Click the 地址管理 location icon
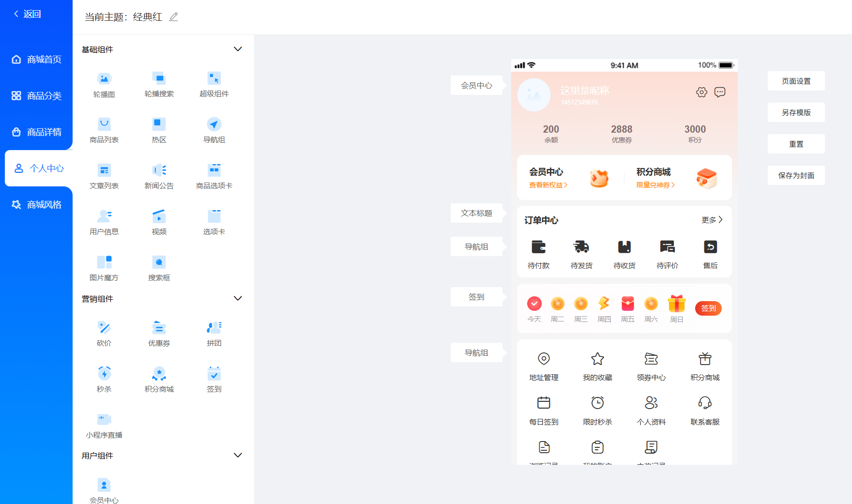 click(544, 359)
